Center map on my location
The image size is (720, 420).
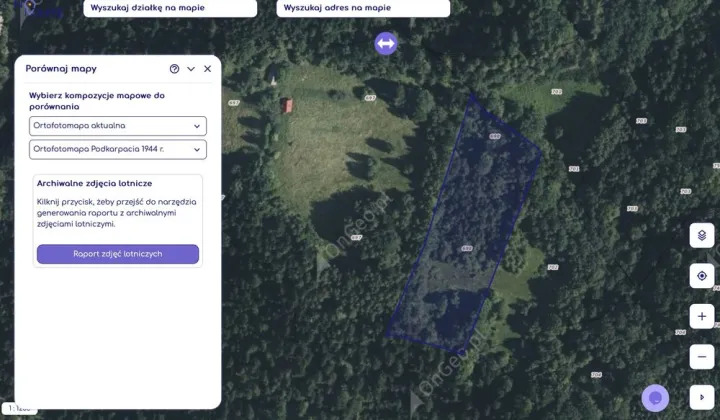pyautogui.click(x=702, y=276)
